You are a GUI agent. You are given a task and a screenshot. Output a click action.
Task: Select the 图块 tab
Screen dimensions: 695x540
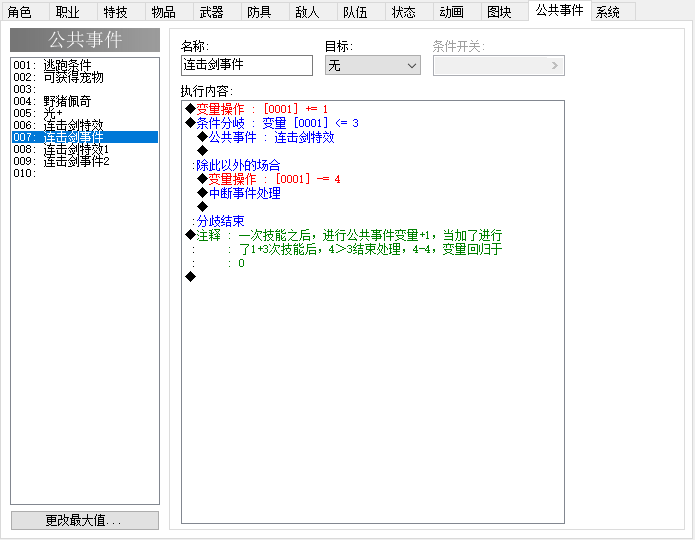point(504,12)
